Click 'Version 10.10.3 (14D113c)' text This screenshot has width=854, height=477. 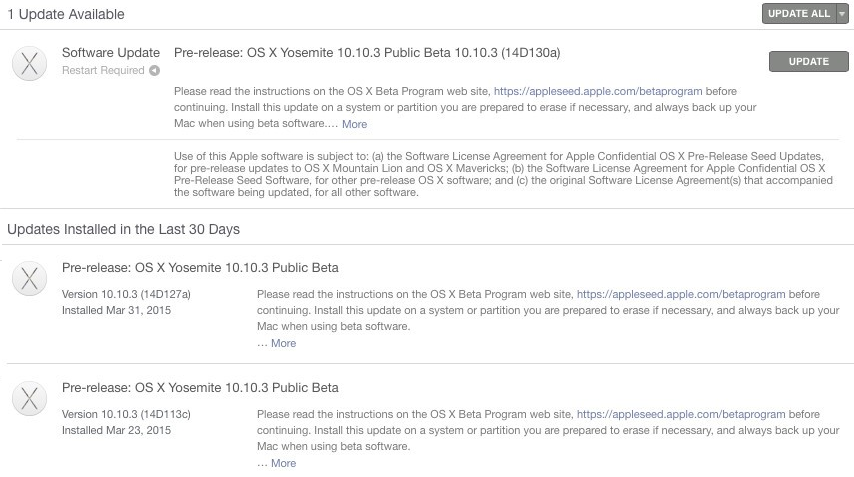tap(126, 414)
